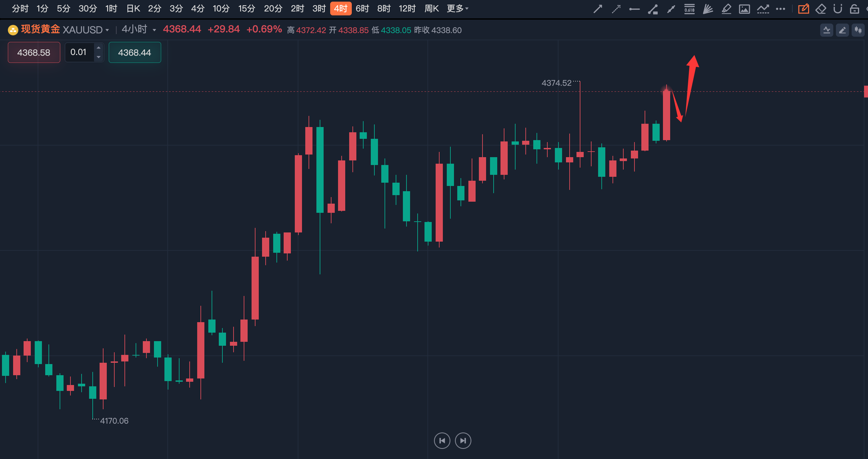868x459 pixels.
Task: Click the step-forward playback button
Action: [463, 440]
